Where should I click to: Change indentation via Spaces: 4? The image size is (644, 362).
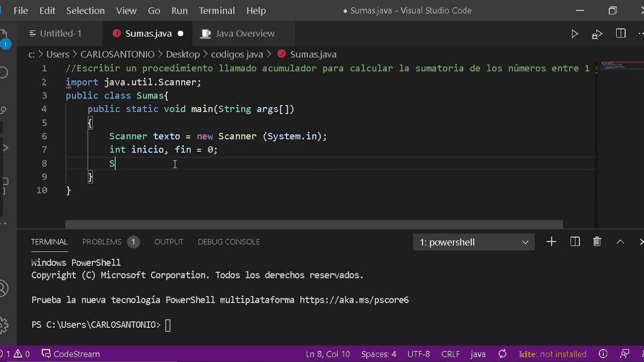378,354
